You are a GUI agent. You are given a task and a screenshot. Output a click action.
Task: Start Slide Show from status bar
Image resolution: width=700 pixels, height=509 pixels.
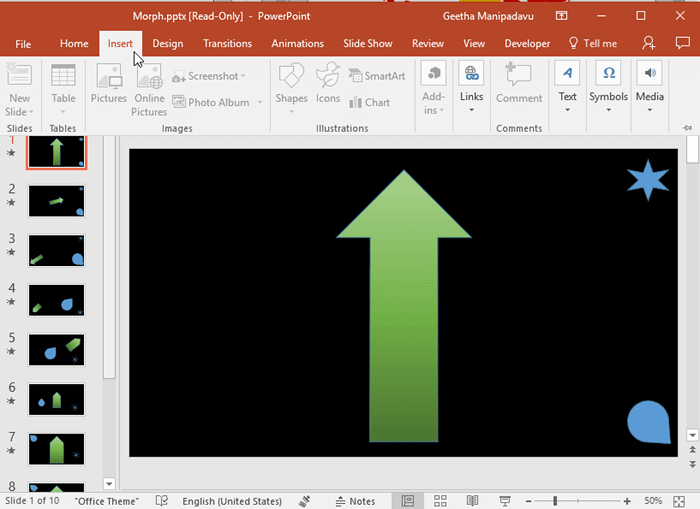click(505, 500)
